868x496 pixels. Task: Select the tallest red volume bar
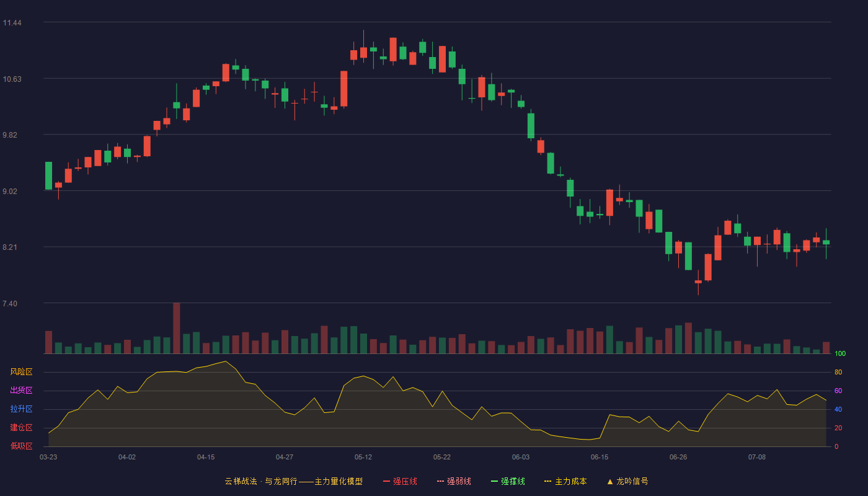(x=176, y=328)
